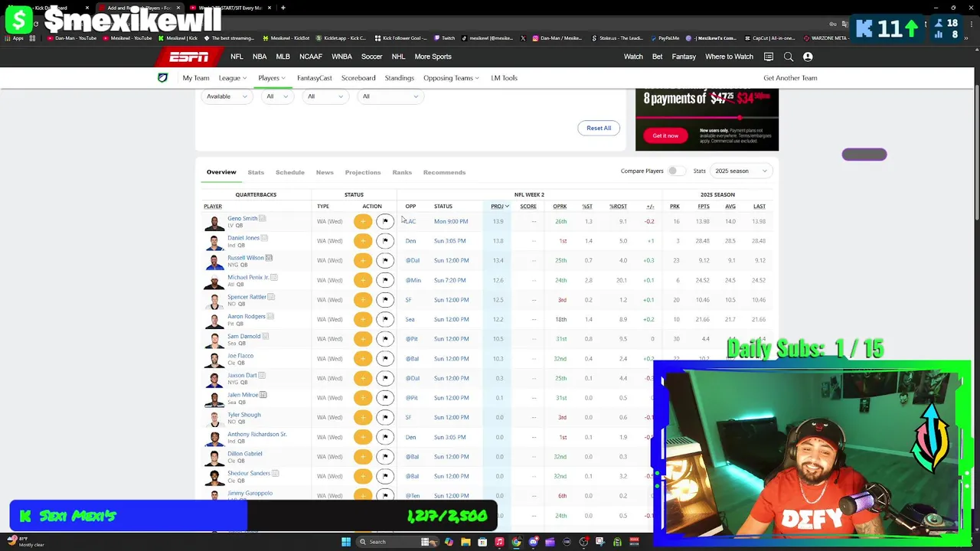The width and height of the screenshot is (980, 551).
Task: Open the Shedeur Sanders player link
Action: 249,473
